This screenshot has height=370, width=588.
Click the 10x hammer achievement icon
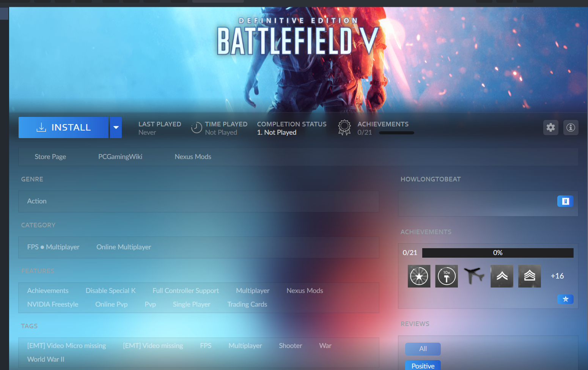[x=446, y=276]
